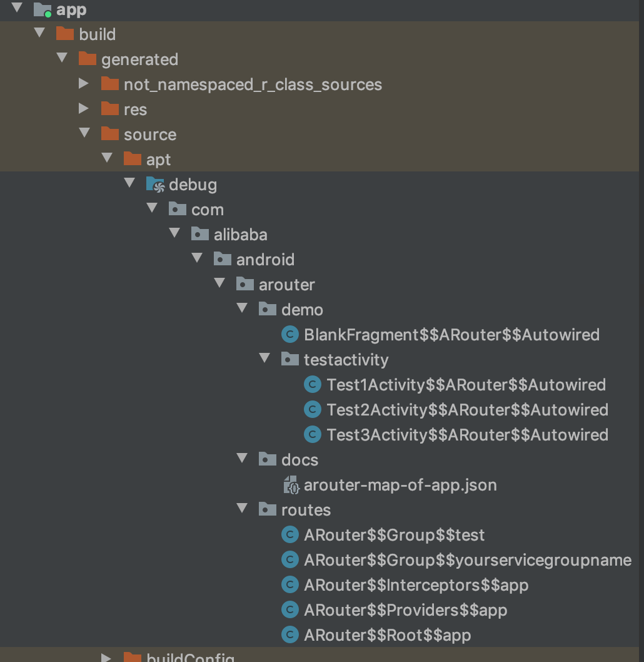The width and height of the screenshot is (644, 662).
Task: Select the arouter-map-of-app.json file name
Action: coord(400,485)
